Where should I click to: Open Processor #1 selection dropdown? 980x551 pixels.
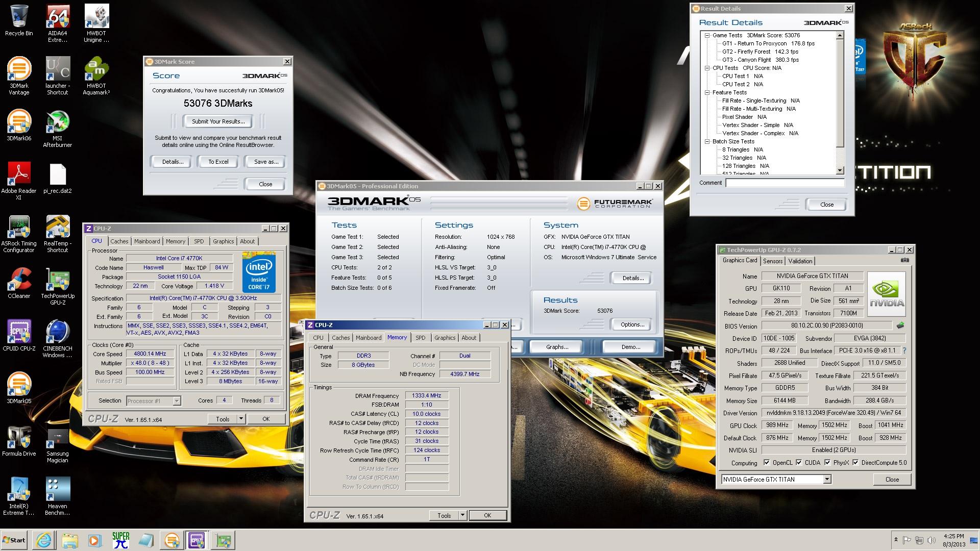176,401
